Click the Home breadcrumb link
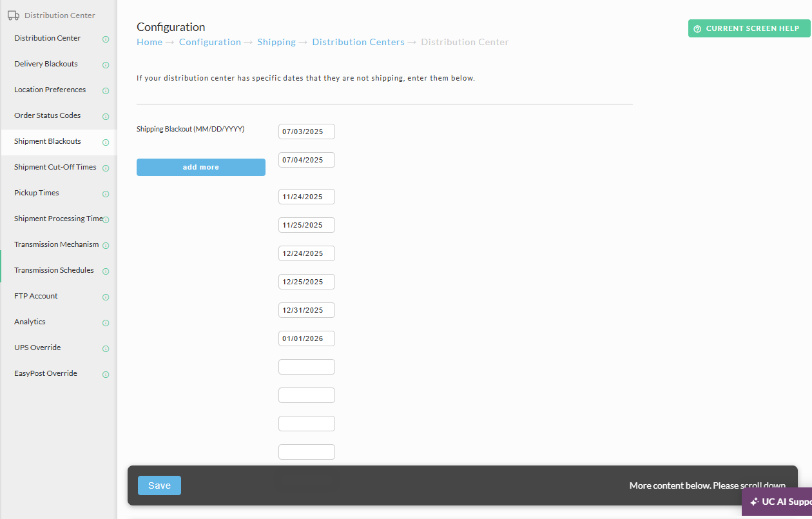This screenshot has height=519, width=812. click(150, 42)
